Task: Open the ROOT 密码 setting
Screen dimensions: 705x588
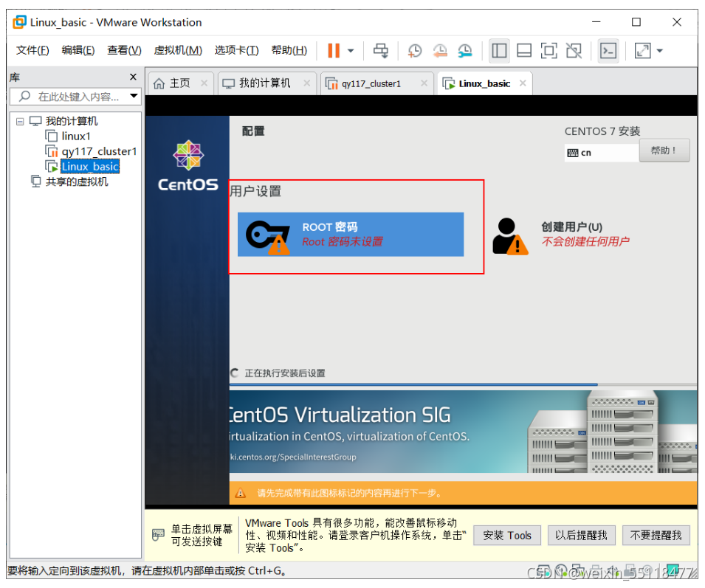Action: [x=351, y=235]
